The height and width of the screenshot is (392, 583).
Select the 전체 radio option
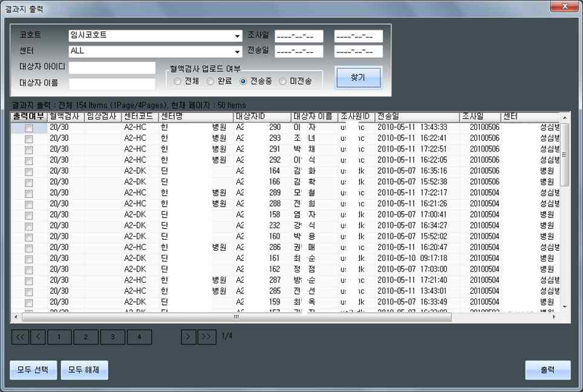(178, 82)
